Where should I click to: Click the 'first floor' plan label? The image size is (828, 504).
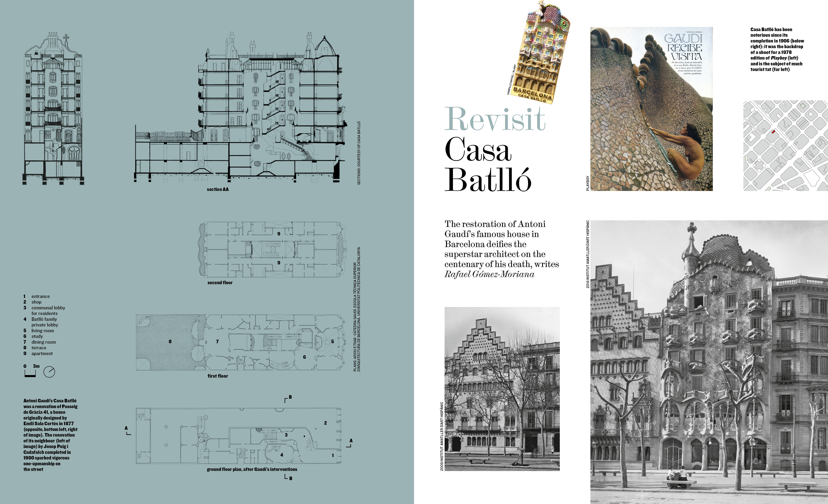(217, 376)
